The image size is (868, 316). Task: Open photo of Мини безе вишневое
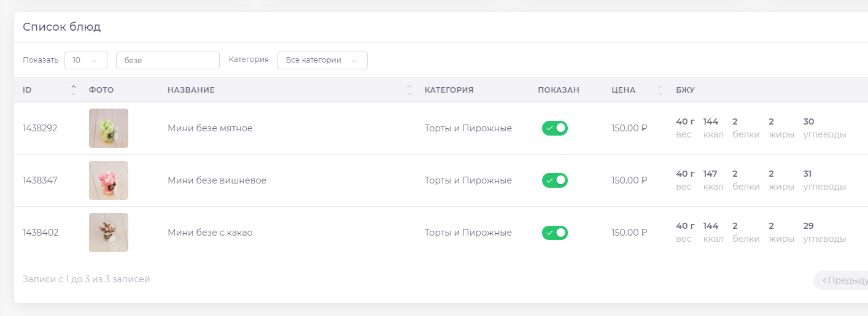coord(109,180)
